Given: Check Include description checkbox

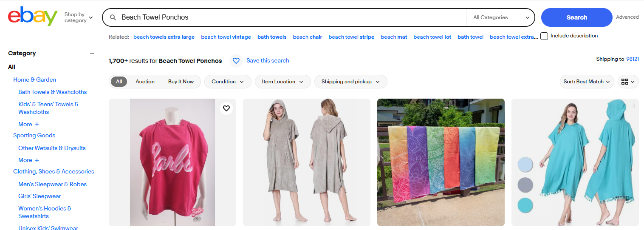Looking at the screenshot, I should (x=544, y=36).
